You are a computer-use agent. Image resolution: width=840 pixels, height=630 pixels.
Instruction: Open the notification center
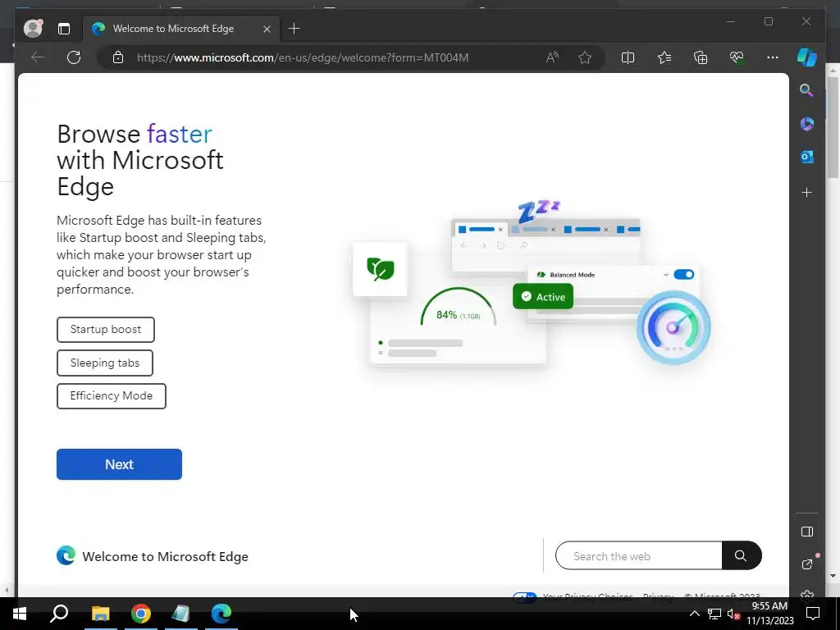(813, 614)
